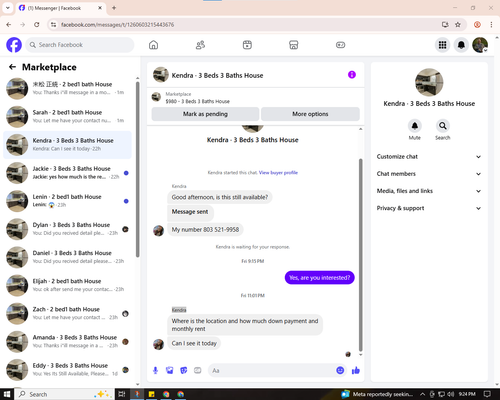The height and width of the screenshot is (400, 500).
Task: Send a thumbs-up like
Action: click(x=356, y=370)
